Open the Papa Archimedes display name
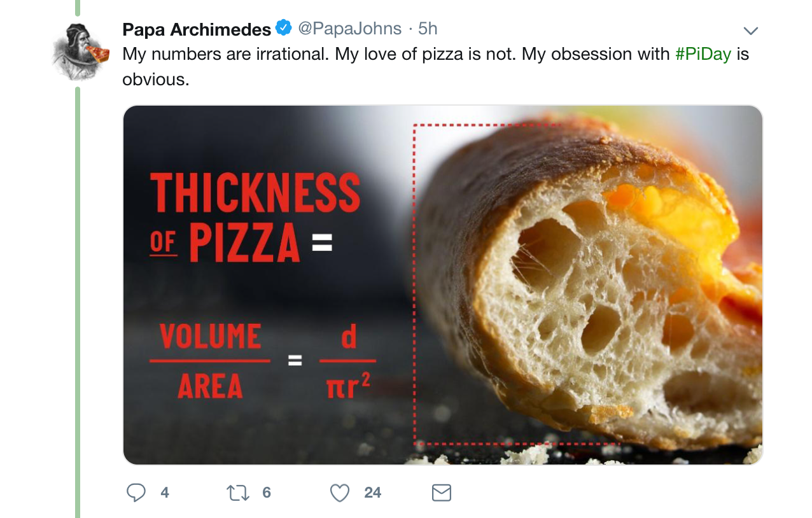Screen dimensions: 812x518 coord(197,29)
